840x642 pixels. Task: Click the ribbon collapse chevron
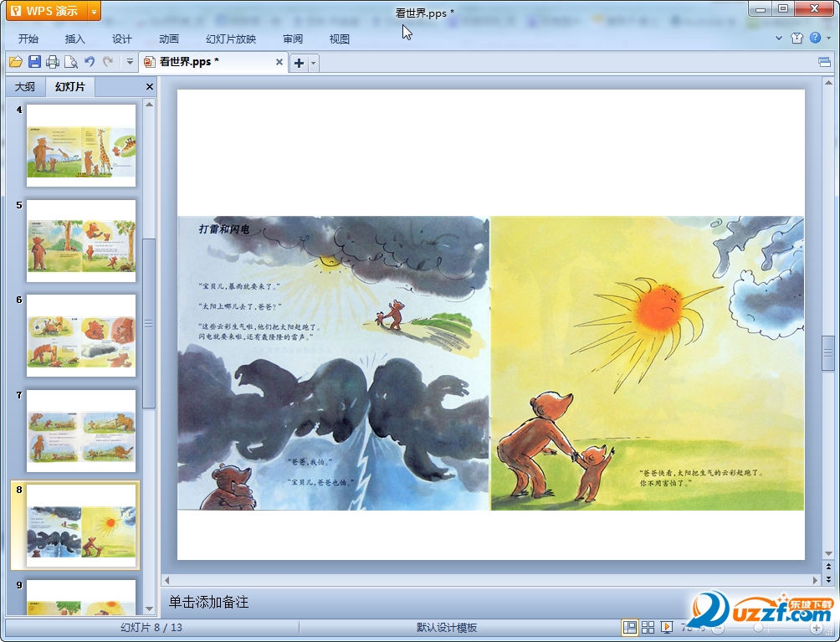pyautogui.click(x=779, y=38)
